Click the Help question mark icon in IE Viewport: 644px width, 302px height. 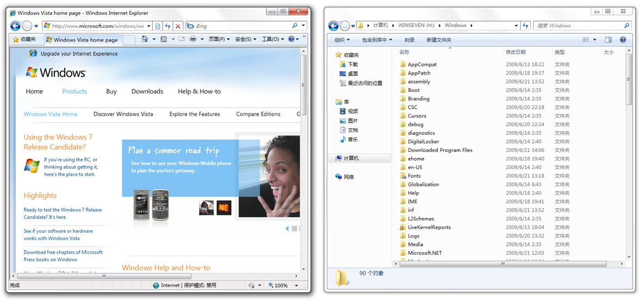pos(291,39)
